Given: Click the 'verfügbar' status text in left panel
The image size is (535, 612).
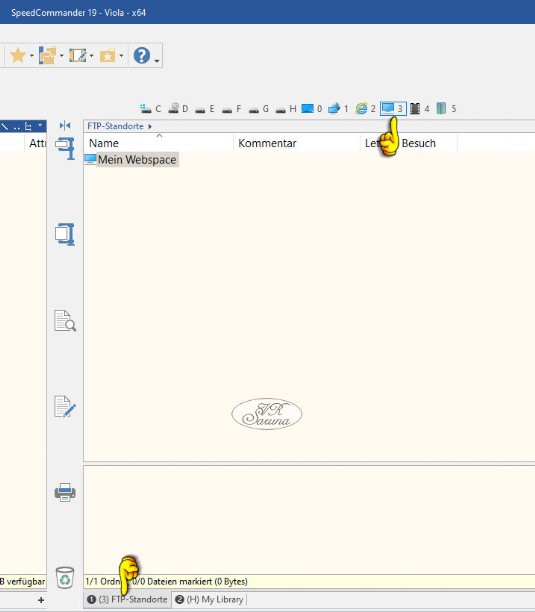Looking at the screenshot, I should (26, 582).
